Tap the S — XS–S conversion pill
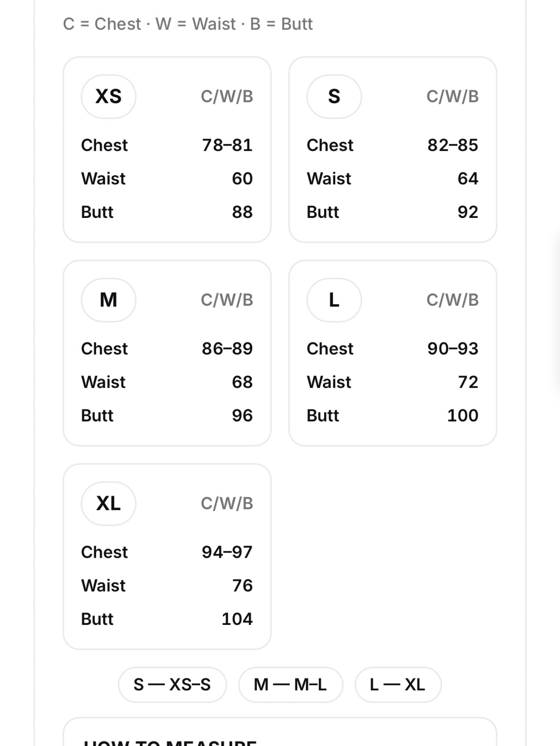 coord(172,685)
